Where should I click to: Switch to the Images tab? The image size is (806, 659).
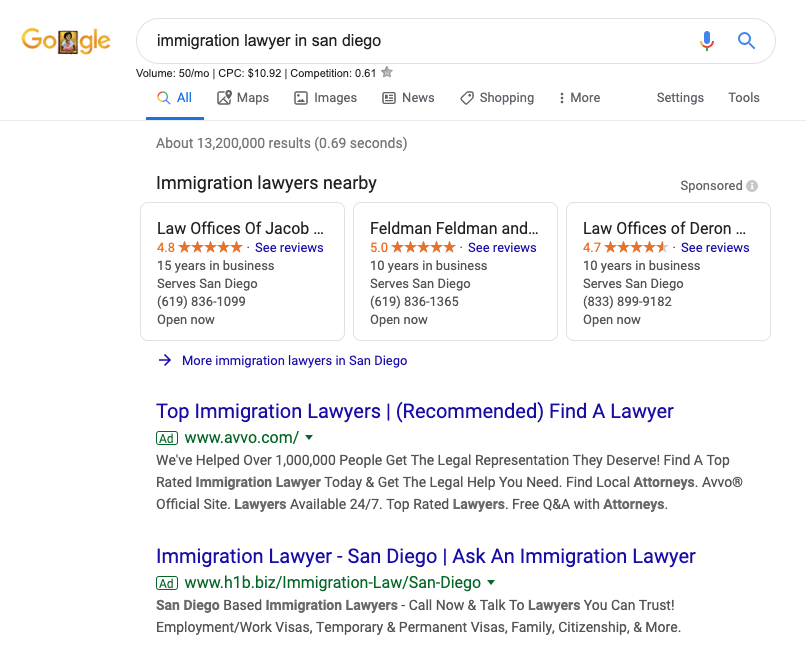(x=325, y=98)
